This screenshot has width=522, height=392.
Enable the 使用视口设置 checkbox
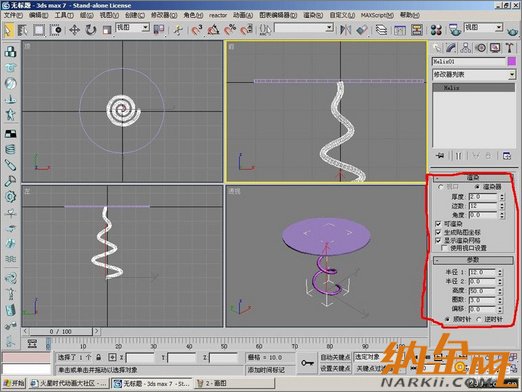click(444, 248)
